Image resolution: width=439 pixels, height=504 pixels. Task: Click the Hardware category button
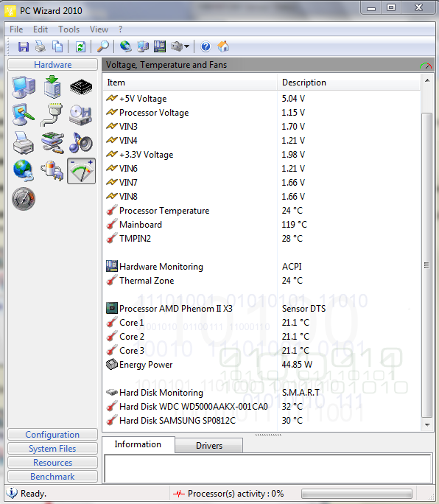[x=53, y=65]
